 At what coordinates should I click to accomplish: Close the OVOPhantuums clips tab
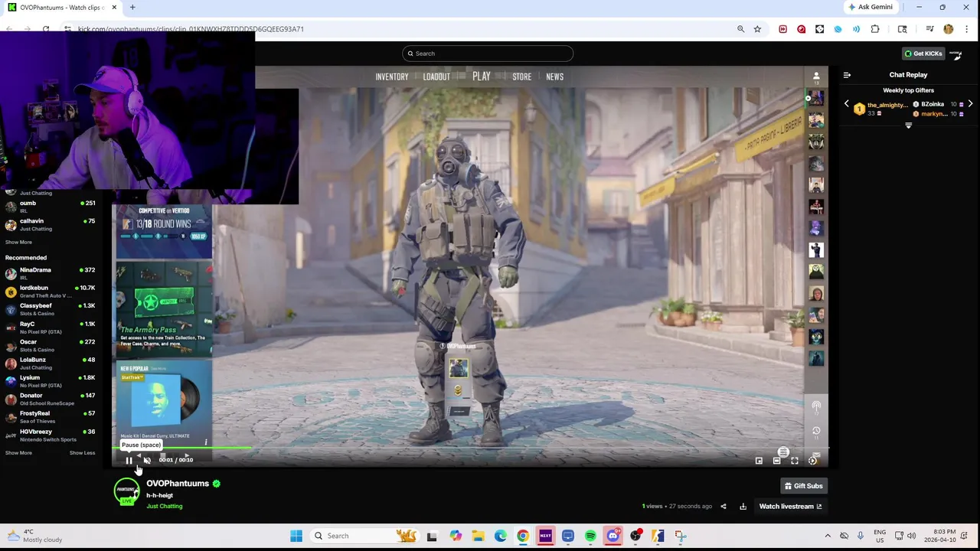tap(114, 8)
